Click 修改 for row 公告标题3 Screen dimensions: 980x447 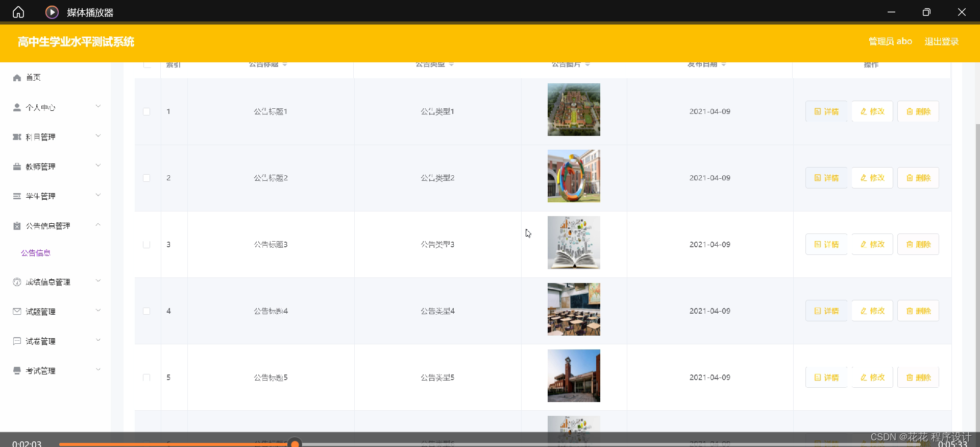click(872, 244)
